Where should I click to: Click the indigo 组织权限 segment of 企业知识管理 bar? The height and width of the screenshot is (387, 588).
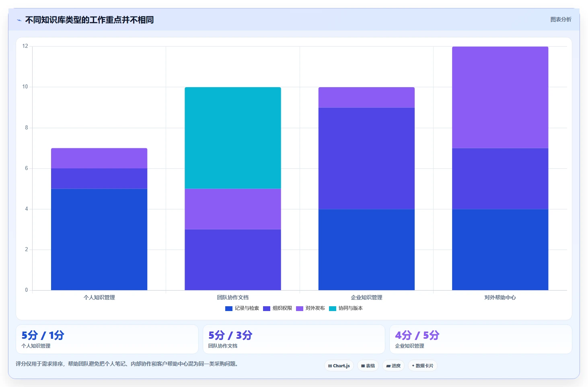point(366,158)
